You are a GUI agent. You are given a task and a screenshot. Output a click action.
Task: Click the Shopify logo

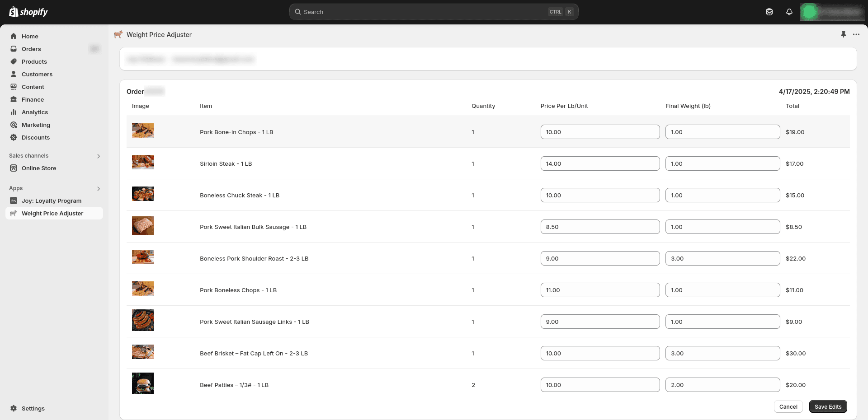[x=28, y=12]
